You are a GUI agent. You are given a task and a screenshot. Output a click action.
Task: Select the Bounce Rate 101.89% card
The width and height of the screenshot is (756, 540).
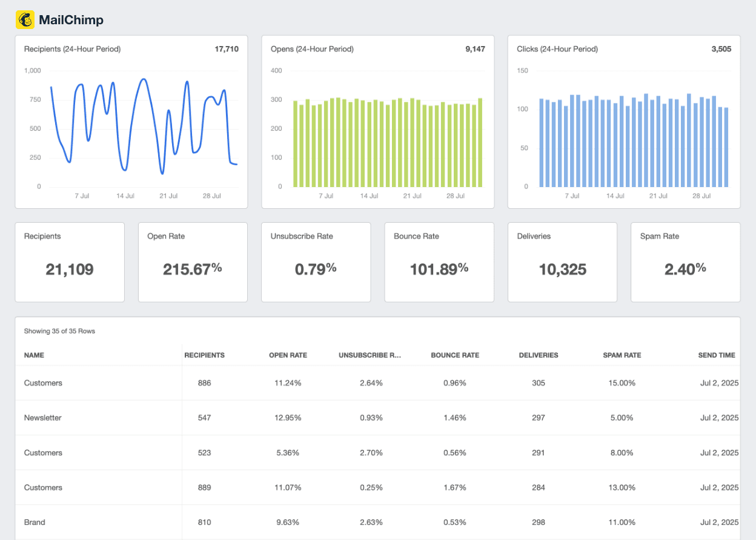pos(439,262)
